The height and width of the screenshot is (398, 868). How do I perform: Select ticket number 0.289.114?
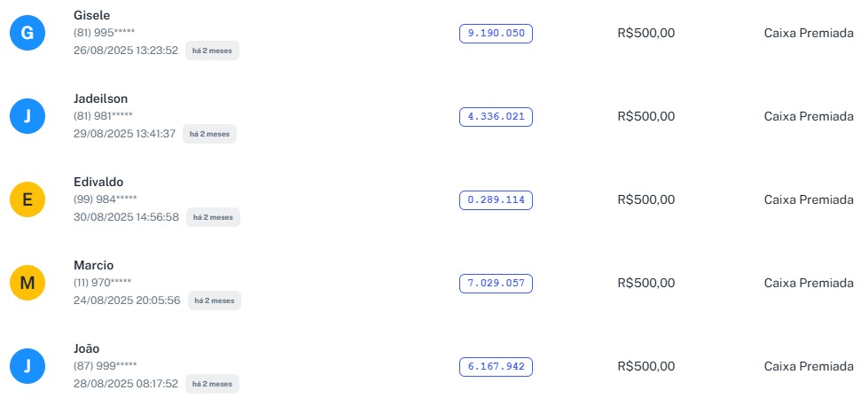496,200
